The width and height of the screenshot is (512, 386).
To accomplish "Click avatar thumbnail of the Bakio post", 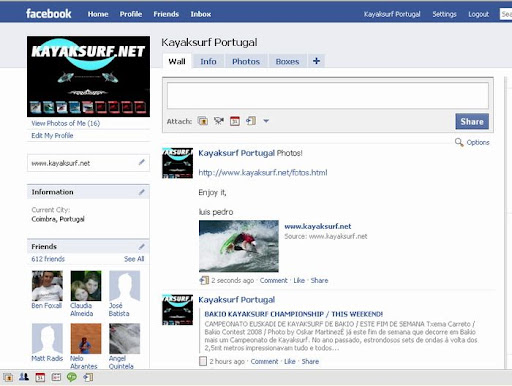I will (177, 310).
